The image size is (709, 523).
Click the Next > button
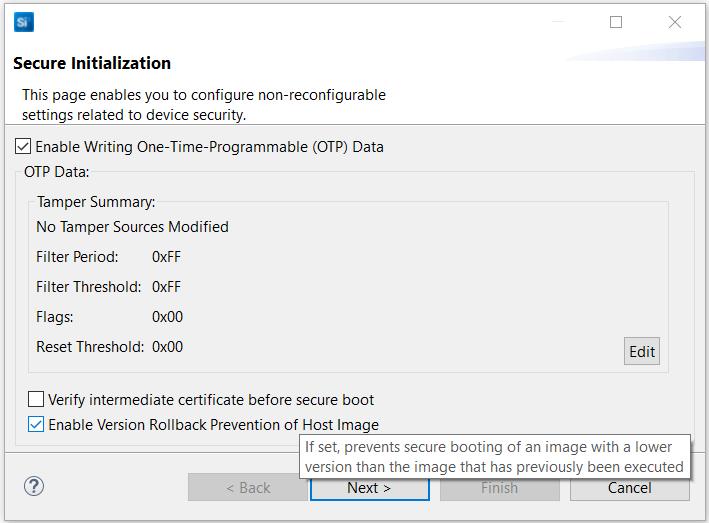(x=369, y=488)
